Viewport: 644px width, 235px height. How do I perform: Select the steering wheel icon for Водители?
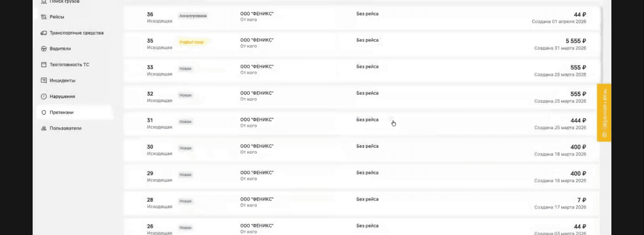[x=44, y=49]
